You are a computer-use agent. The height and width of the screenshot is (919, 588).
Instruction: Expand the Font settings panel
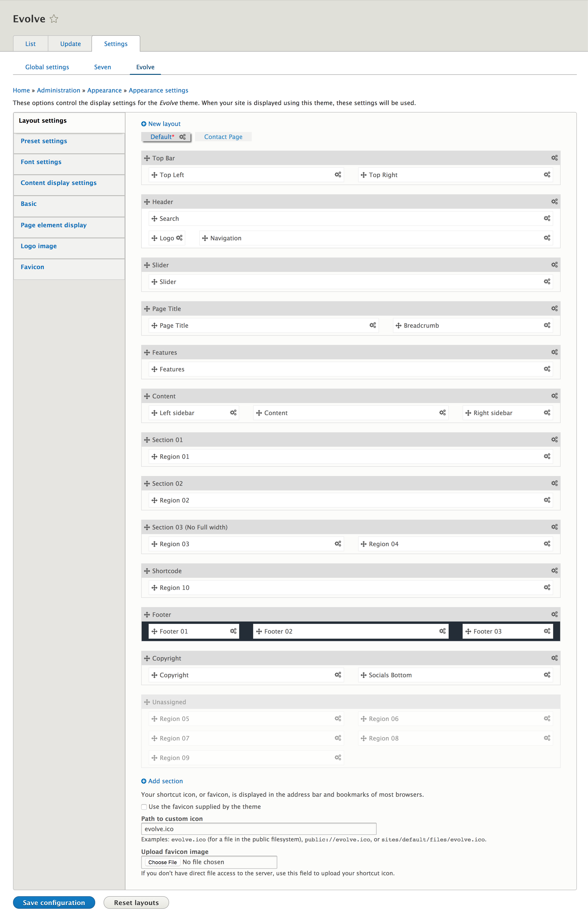coord(41,162)
